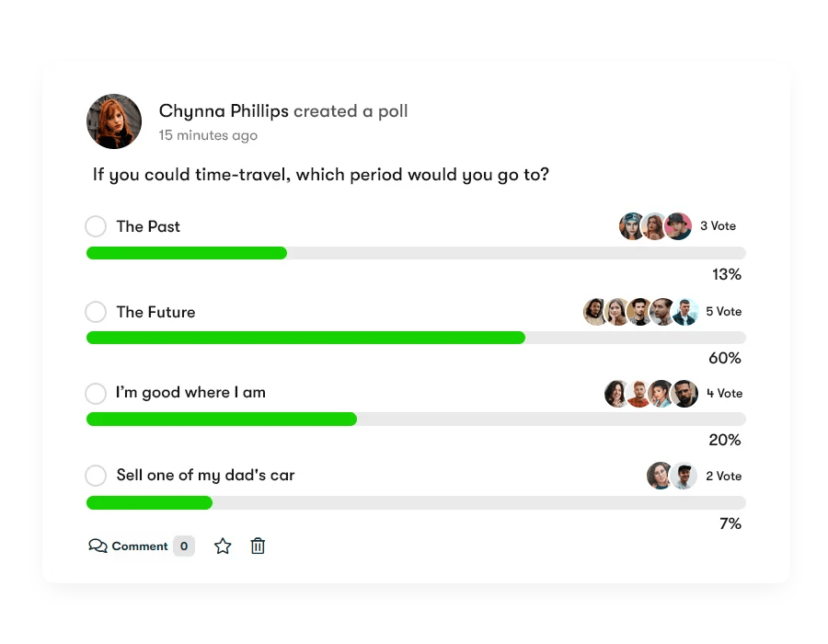Click the voter avatars beside 2 Vote
The width and height of the screenshot is (828, 644).
(x=672, y=476)
